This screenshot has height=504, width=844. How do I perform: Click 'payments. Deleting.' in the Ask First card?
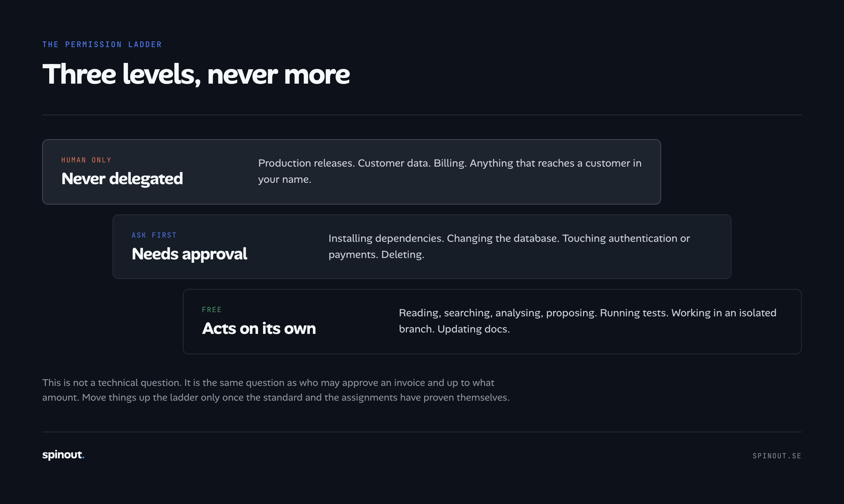pos(376,254)
